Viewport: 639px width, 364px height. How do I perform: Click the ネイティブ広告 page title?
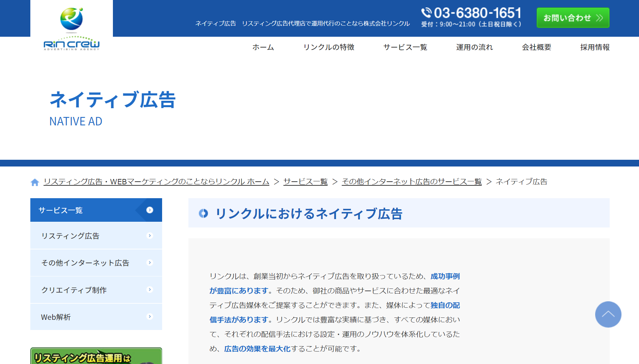[113, 100]
